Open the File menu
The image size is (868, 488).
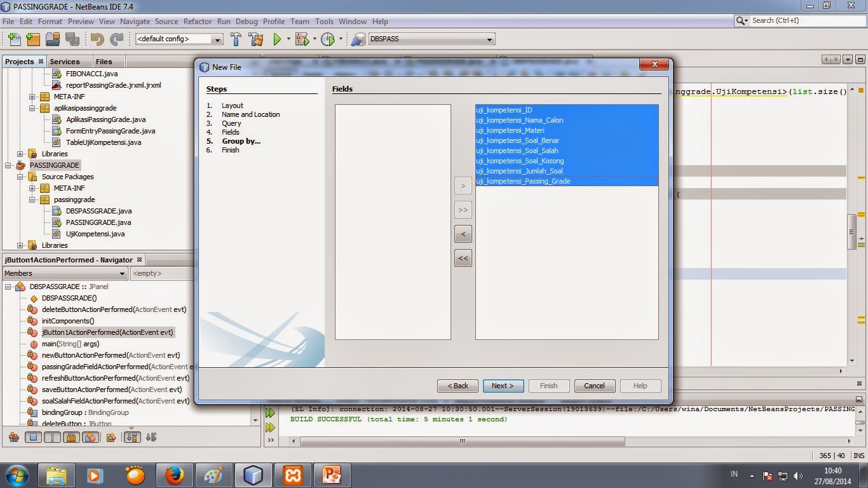pyautogui.click(x=8, y=21)
